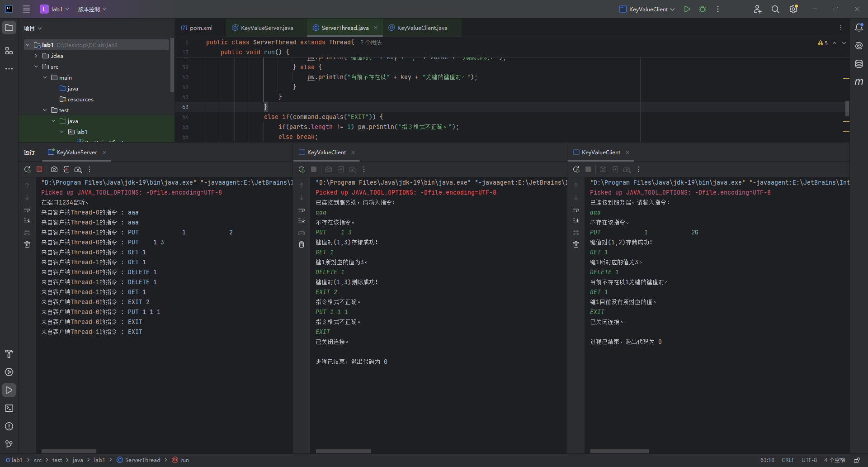
Task: Open Database tool window
Action: coord(859,64)
